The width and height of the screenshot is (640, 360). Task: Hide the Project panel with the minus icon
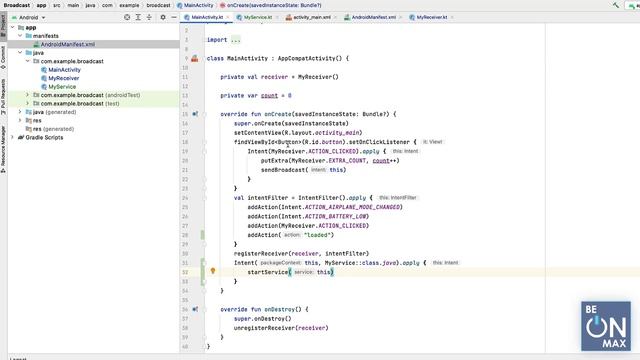[x=174, y=17]
